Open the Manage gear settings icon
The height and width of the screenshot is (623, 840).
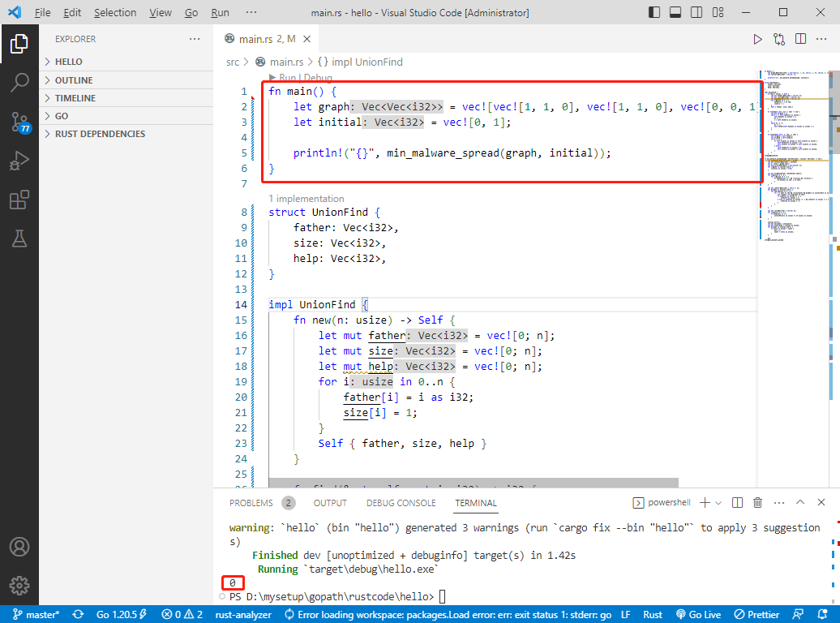click(19, 586)
